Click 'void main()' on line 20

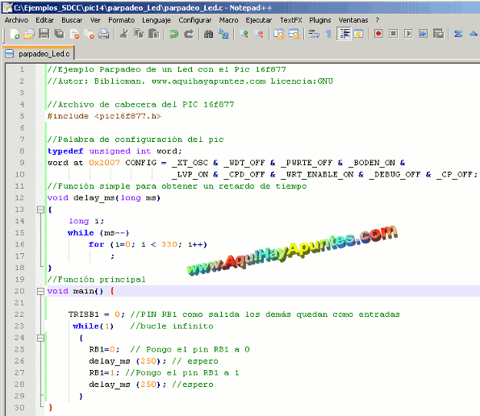pyautogui.click(x=75, y=291)
